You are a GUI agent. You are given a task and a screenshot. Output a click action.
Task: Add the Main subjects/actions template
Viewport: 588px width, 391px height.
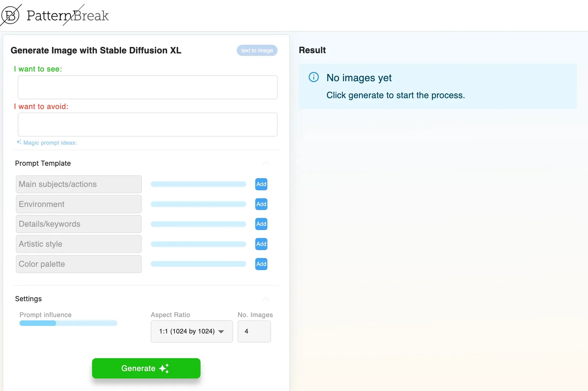click(261, 184)
